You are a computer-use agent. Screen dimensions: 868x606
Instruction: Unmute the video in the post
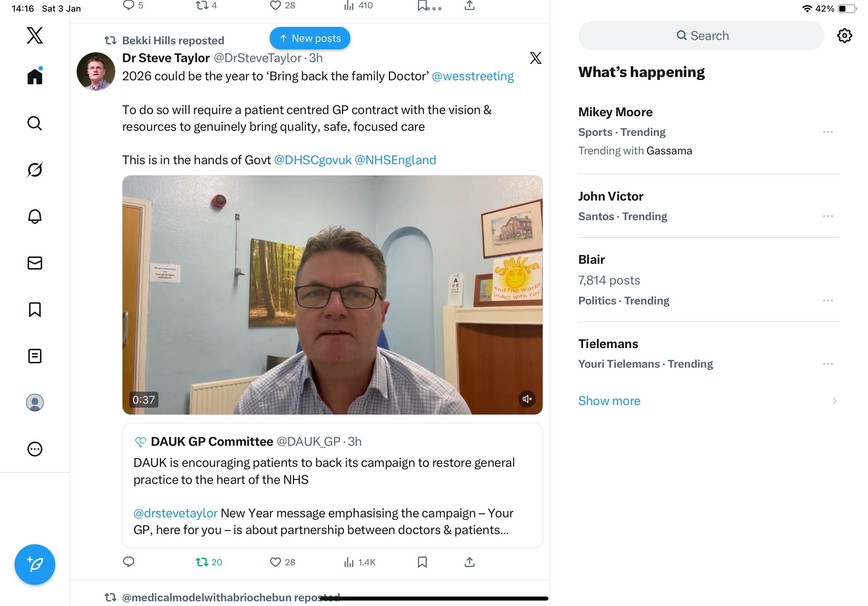527,399
